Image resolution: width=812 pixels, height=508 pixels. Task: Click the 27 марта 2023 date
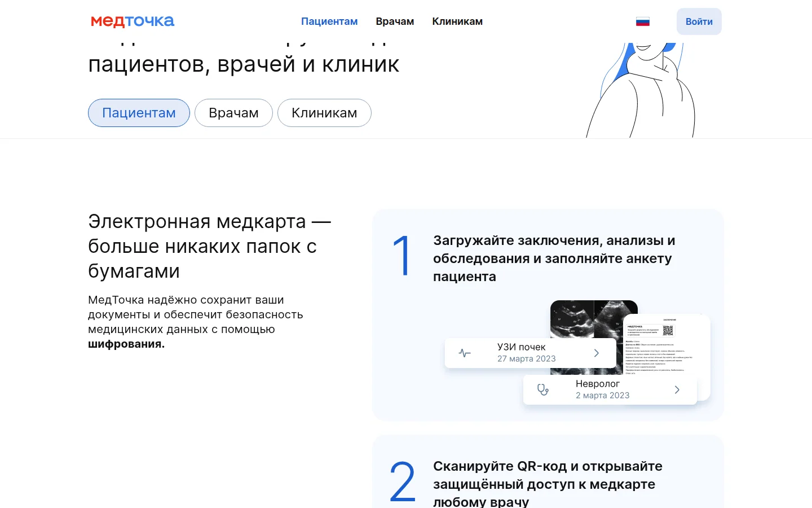coord(527,359)
